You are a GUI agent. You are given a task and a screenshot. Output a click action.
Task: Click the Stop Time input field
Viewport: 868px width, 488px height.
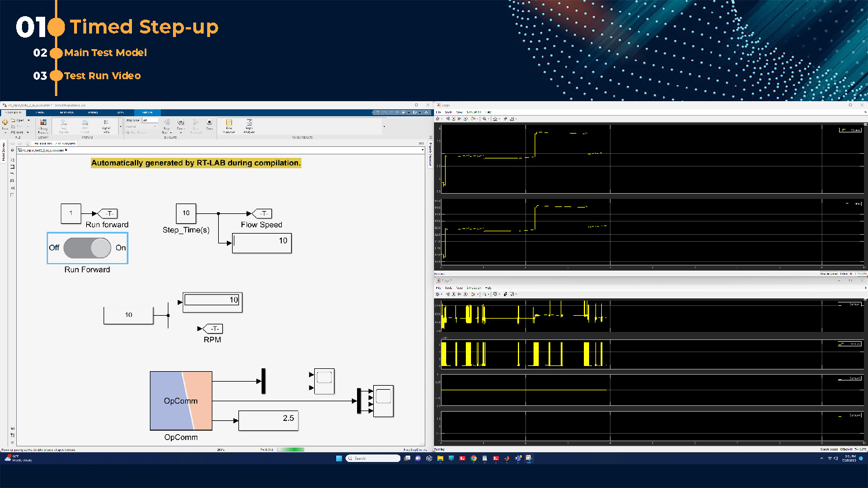[149, 120]
